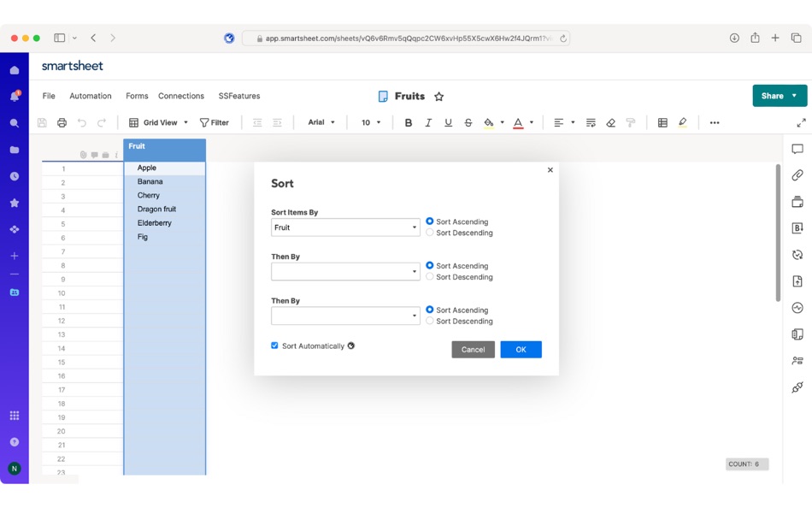Click the browser address bar
The height and width of the screenshot is (508, 812).
point(406,38)
